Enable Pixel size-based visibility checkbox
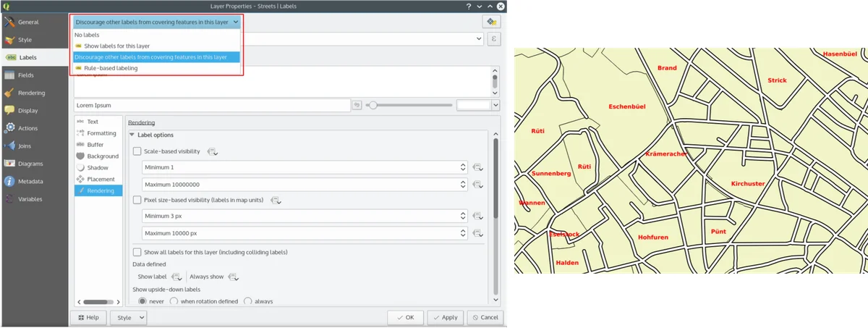The image size is (868, 328). tap(137, 200)
